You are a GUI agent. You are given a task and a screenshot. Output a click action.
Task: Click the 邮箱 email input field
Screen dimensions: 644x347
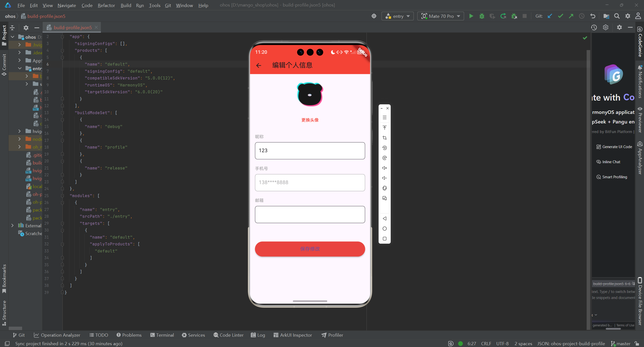tap(310, 214)
